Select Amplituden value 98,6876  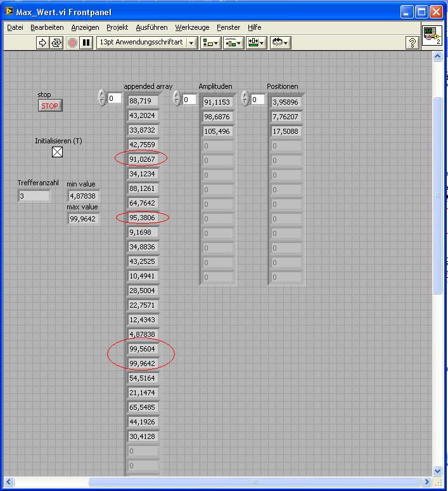[x=218, y=117]
